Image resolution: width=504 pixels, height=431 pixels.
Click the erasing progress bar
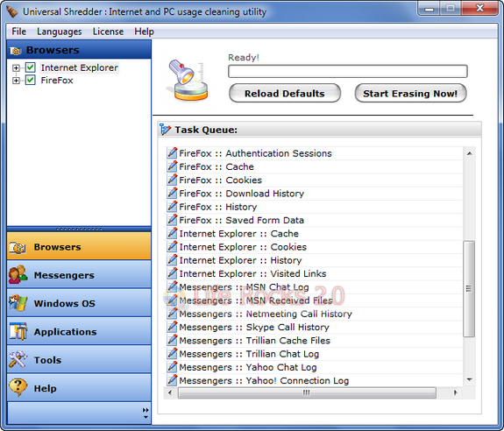348,71
